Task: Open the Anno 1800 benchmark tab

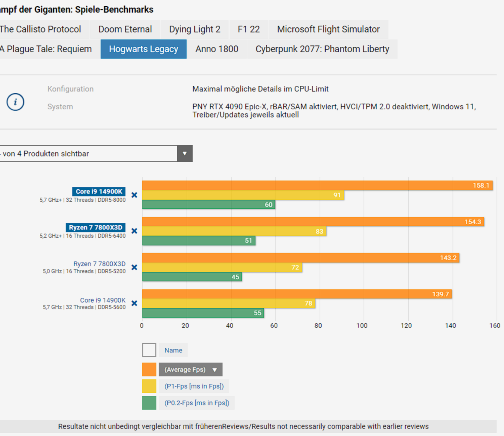Action: click(x=217, y=49)
